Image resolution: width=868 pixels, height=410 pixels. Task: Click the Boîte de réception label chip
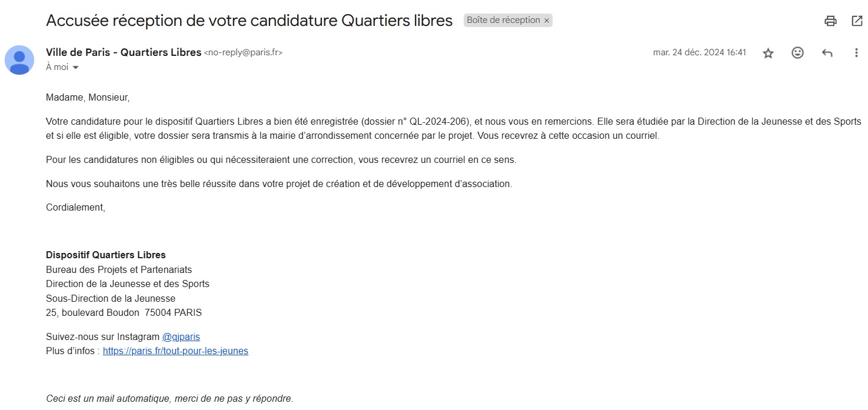click(x=503, y=21)
